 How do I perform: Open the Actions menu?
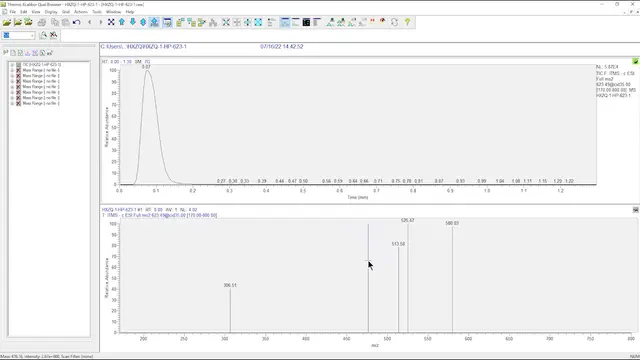(x=81, y=12)
